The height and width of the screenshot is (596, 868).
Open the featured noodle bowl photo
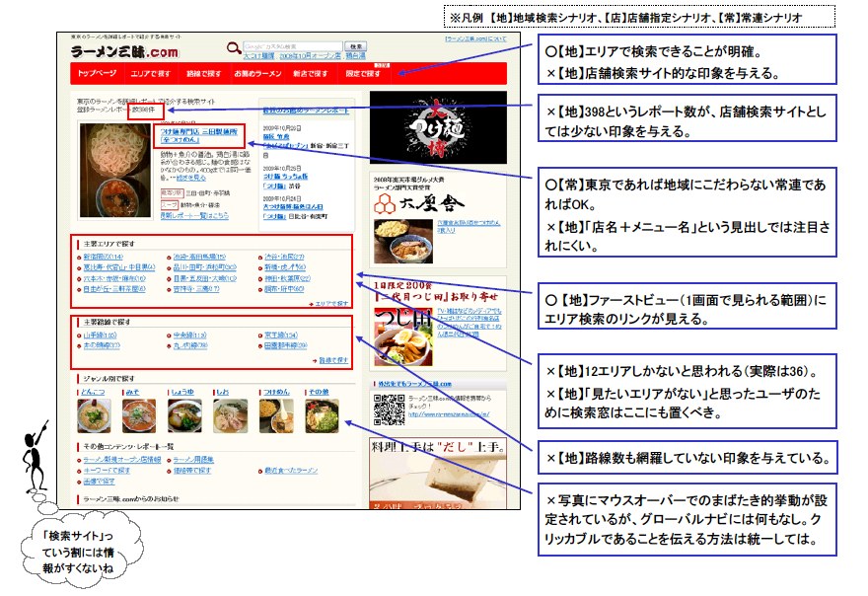click(x=115, y=170)
